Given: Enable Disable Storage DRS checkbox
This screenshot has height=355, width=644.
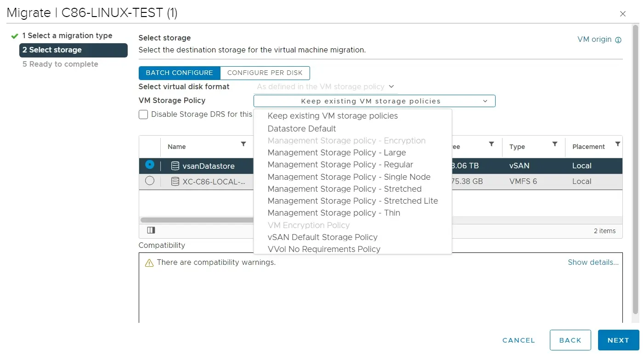Looking at the screenshot, I should (x=143, y=115).
